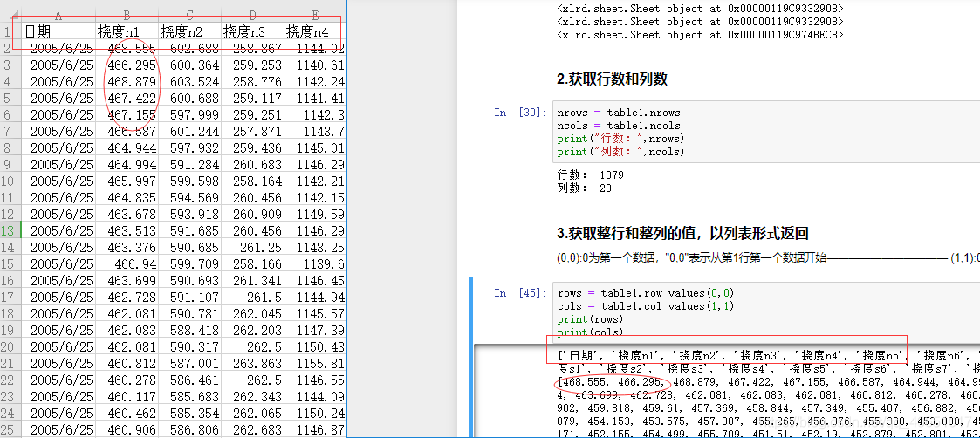980x438 pixels.
Task: Click spreadsheet cell with value 597.999
Action: 189,114
